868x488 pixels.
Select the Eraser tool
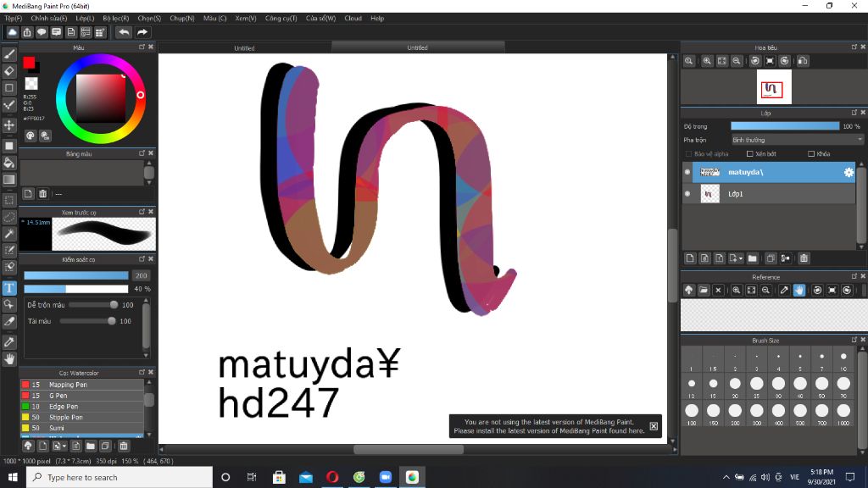tap(9, 71)
